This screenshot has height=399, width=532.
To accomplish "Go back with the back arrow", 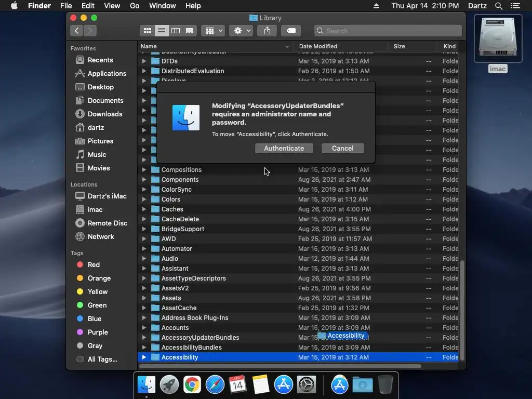I will coord(77,31).
